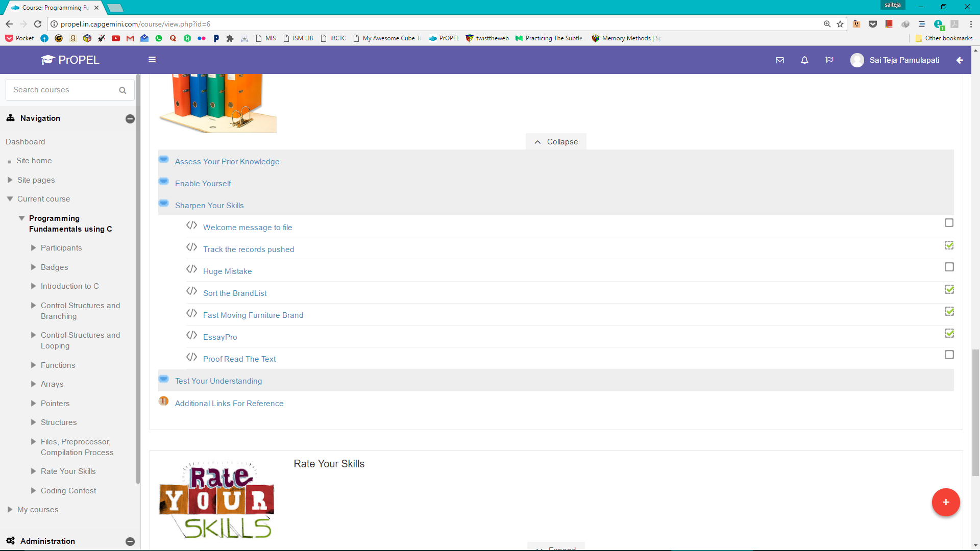
Task: Expand Functions tree node
Action: click(34, 365)
